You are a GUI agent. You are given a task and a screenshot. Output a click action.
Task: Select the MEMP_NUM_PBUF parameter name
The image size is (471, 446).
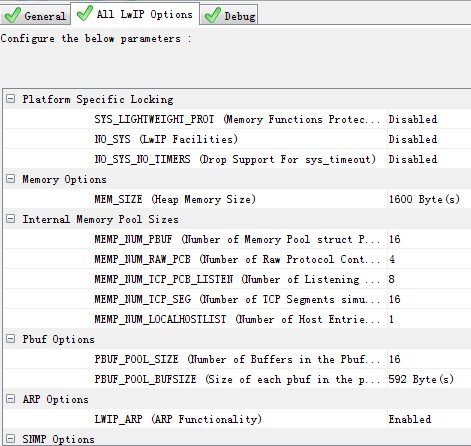(237, 239)
